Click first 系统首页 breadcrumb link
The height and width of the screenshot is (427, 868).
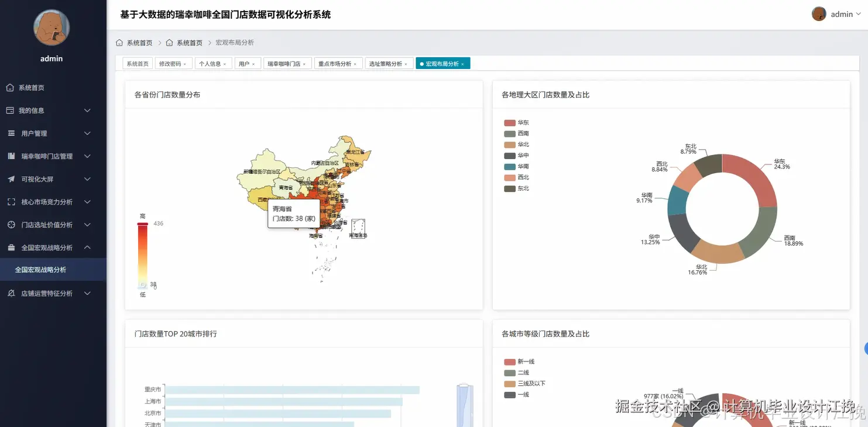139,43
